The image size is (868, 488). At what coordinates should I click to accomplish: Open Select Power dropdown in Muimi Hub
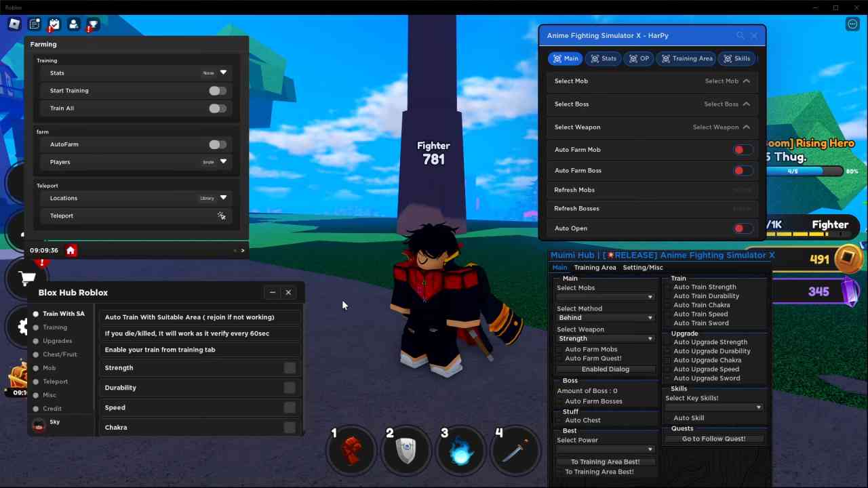(606, 449)
